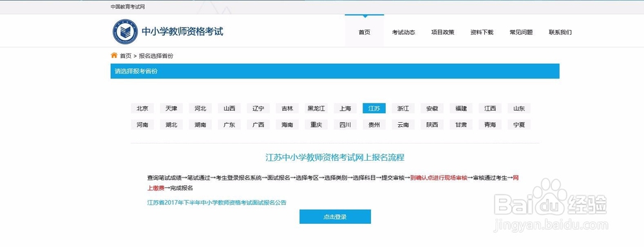Select province 湖北
This screenshot has height=247, width=644.
coord(171,125)
